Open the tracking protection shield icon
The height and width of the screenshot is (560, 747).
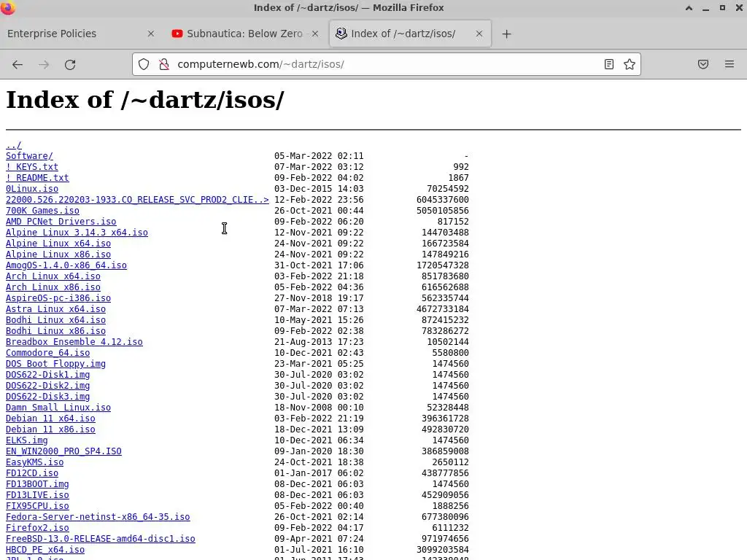pyautogui.click(x=144, y=64)
